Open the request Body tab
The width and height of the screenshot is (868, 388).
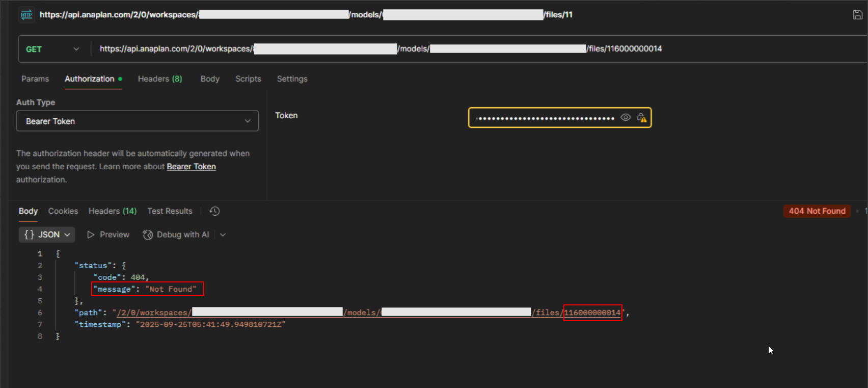click(x=210, y=79)
